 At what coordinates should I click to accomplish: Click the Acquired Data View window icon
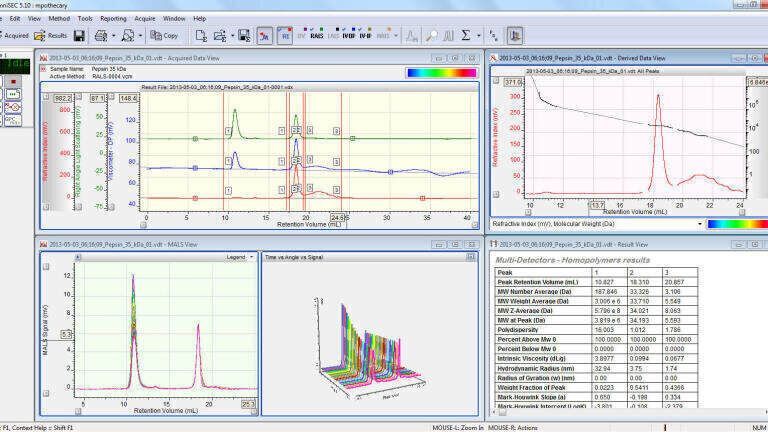pyautogui.click(x=43, y=58)
